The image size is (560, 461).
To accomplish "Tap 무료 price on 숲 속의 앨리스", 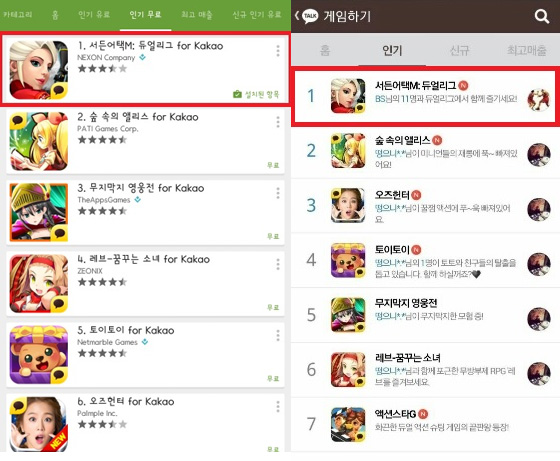I will point(273,165).
